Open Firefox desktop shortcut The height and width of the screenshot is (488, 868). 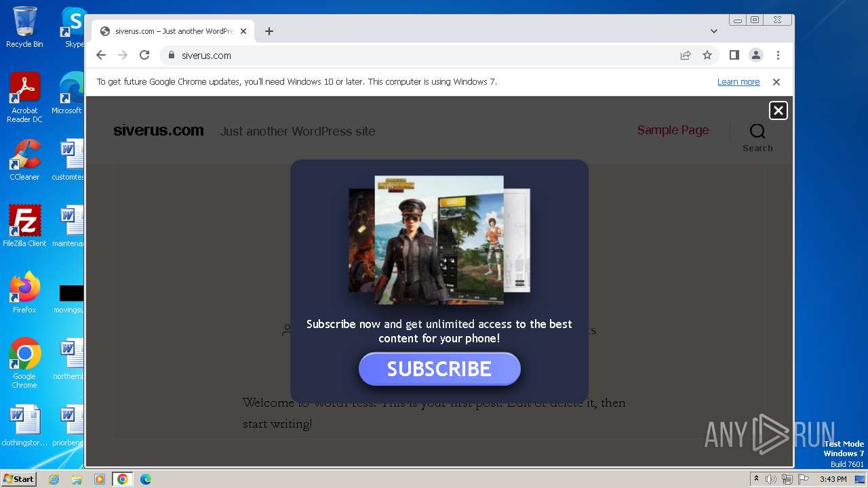coord(24,292)
